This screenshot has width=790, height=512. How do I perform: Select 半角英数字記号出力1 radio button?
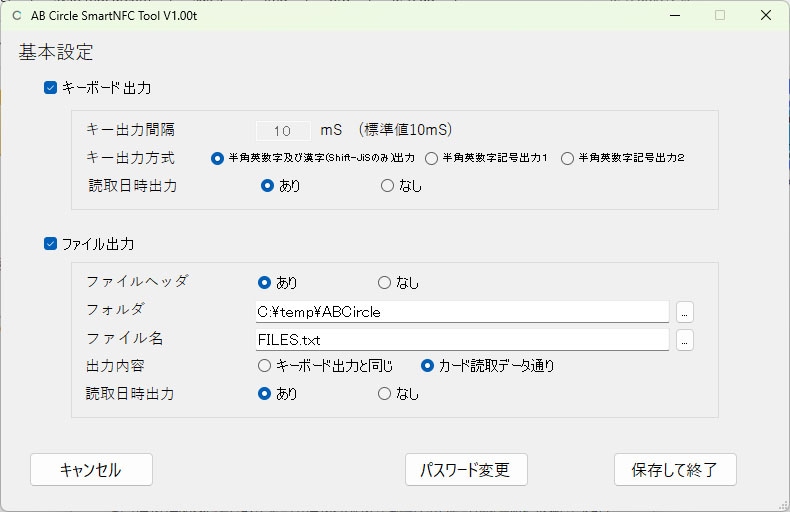[432, 158]
